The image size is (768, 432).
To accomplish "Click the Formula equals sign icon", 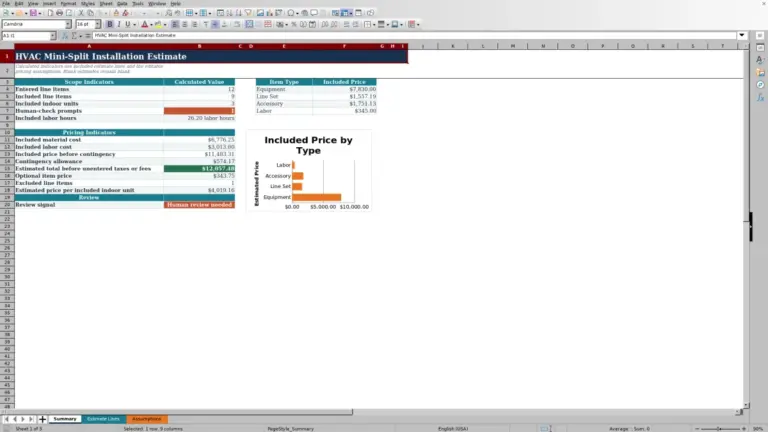I will tap(88, 35).
